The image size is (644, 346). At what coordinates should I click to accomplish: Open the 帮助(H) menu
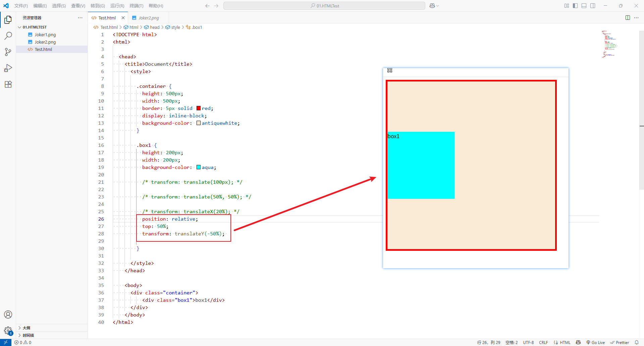pos(156,6)
